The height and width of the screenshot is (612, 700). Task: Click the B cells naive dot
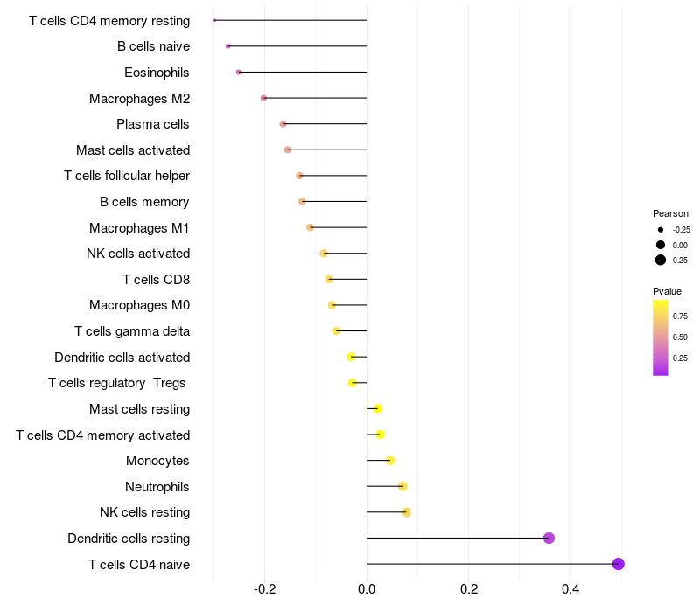pos(228,46)
